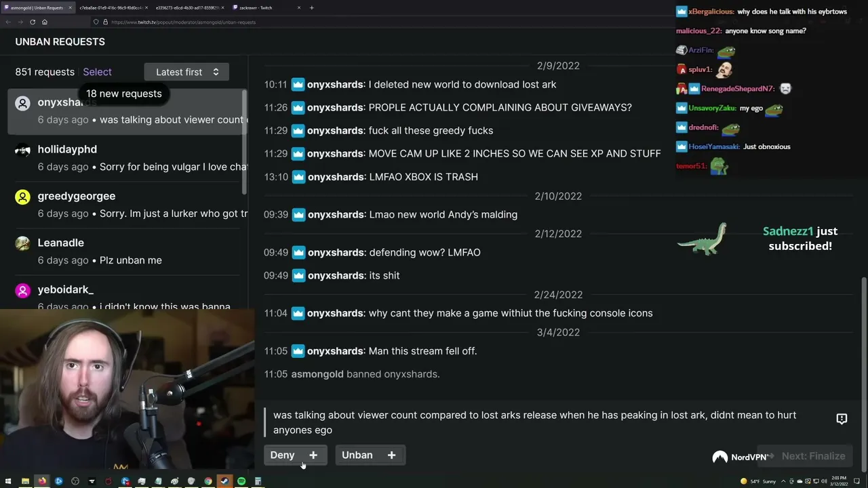Open File Explorer from the taskbar

pos(25,481)
